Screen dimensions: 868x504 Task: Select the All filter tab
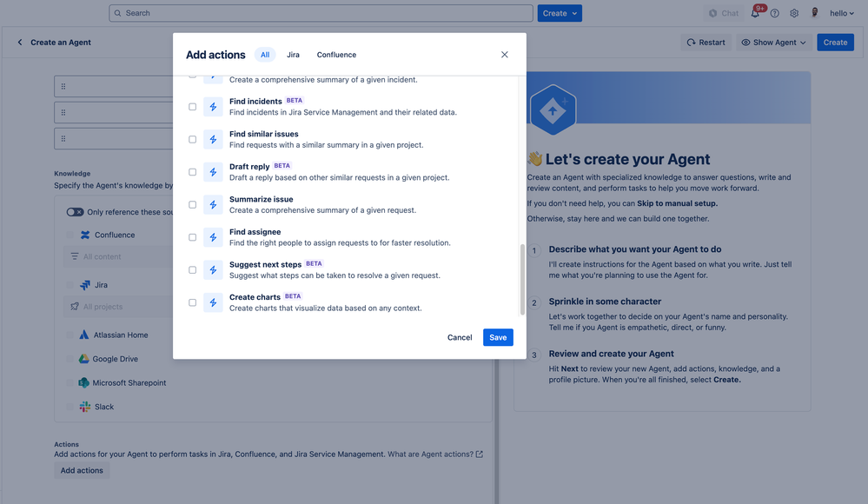point(265,54)
